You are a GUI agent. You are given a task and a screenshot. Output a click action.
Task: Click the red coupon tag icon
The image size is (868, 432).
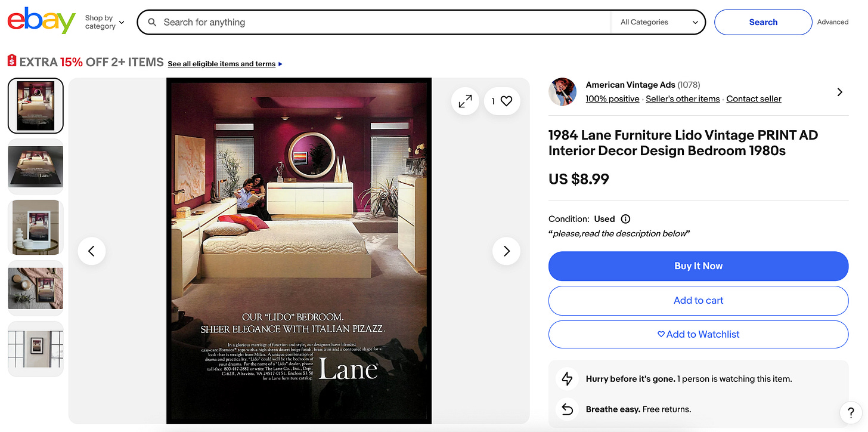pos(12,61)
